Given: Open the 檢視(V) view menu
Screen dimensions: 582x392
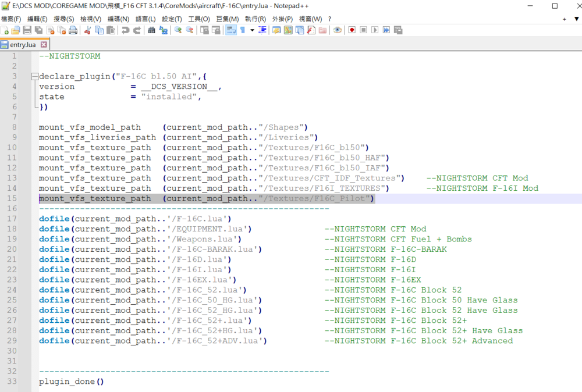Looking at the screenshot, I should tap(91, 19).
